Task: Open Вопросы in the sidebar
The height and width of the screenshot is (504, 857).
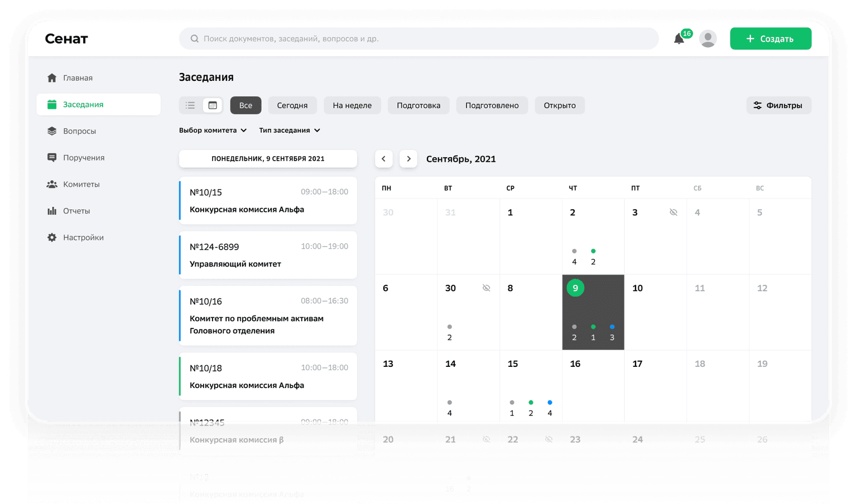Action: (99, 131)
